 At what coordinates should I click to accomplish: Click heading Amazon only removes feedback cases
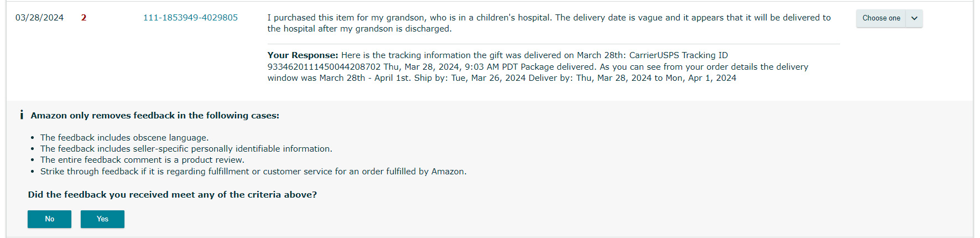click(x=155, y=116)
